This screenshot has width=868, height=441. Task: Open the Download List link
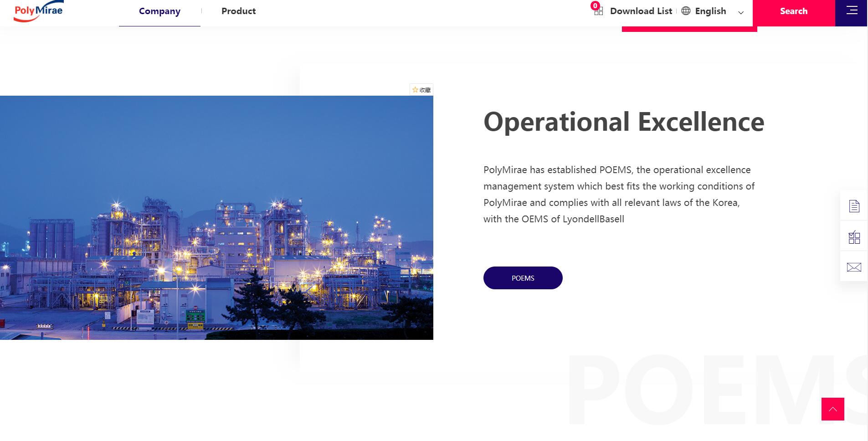click(x=641, y=11)
